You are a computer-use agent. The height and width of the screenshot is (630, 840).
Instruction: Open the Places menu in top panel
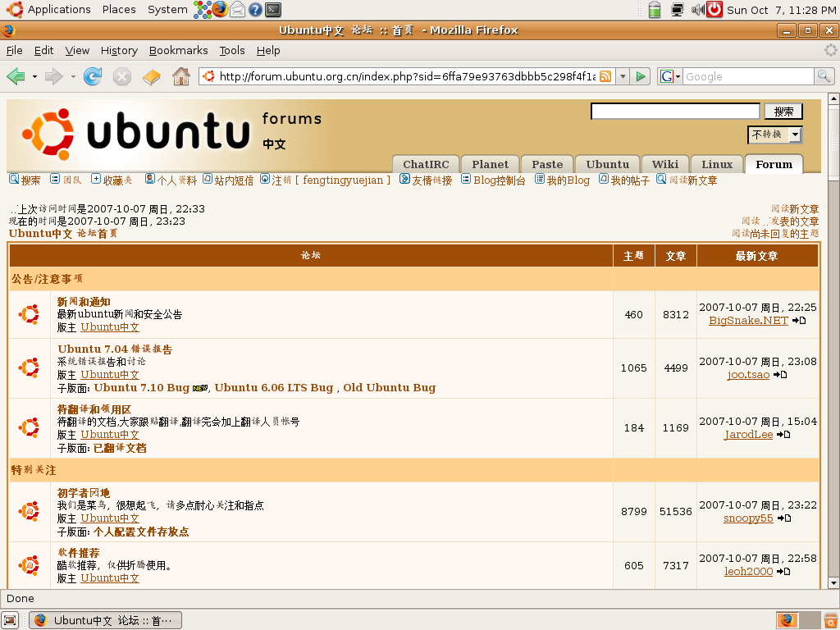coord(119,10)
